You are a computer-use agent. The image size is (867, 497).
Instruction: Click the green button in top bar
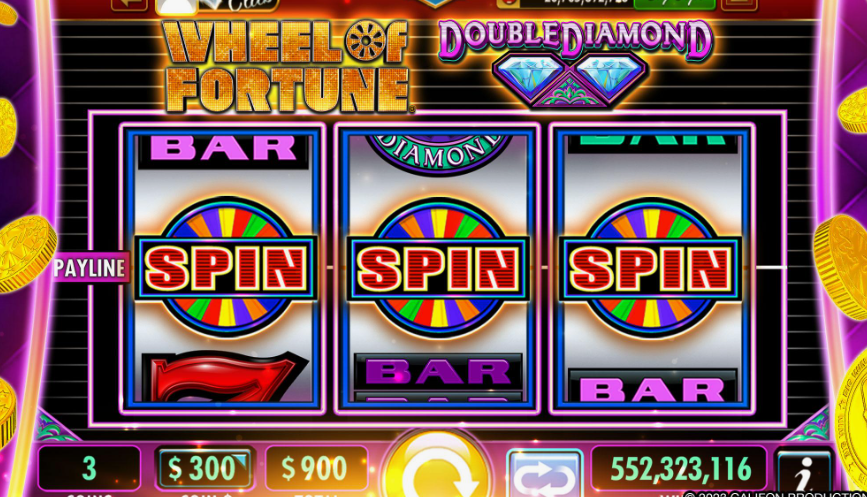coord(674,4)
